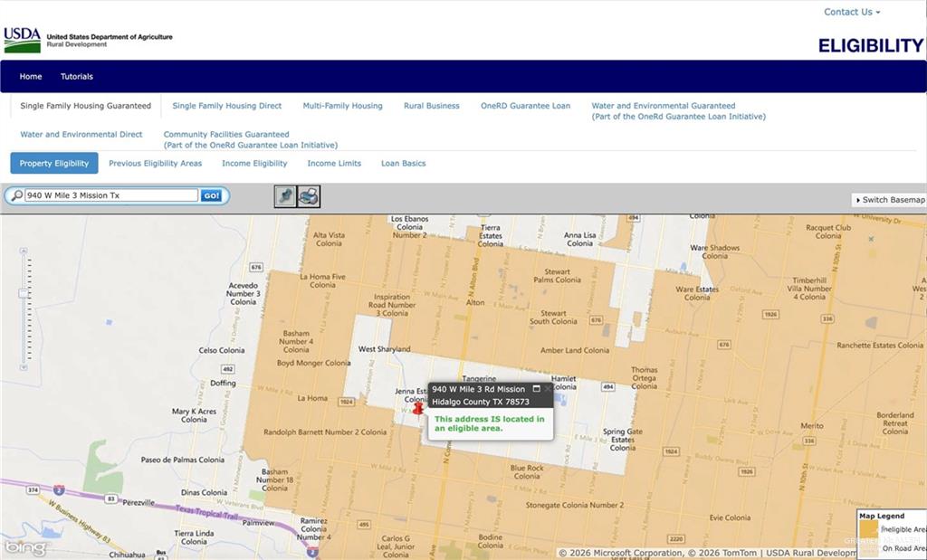Image resolution: width=927 pixels, height=560 pixels.
Task: Click the printer icon to print the map
Action: click(309, 196)
